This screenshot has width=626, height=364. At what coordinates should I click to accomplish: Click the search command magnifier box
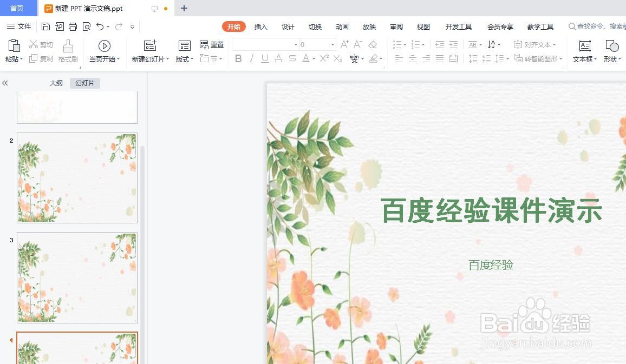(x=596, y=27)
